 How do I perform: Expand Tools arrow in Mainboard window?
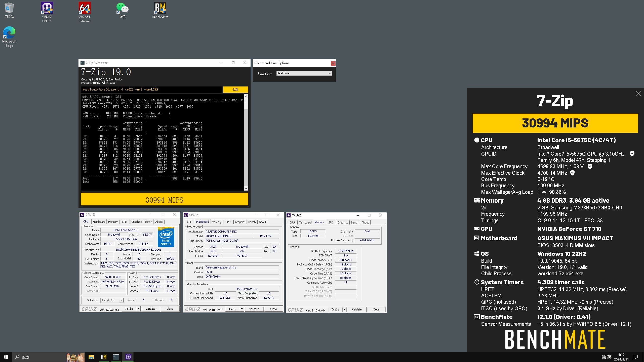click(x=242, y=309)
